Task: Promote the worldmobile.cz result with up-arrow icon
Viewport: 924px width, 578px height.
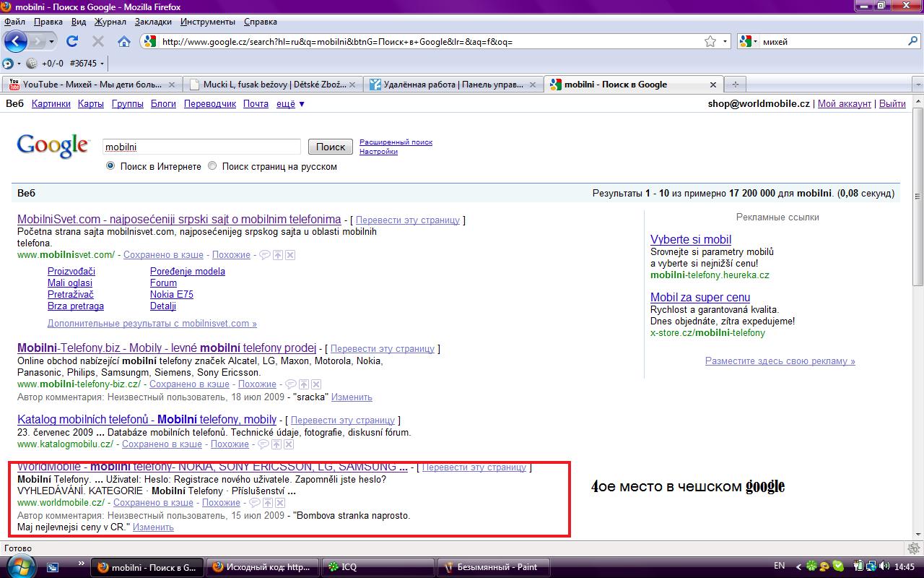Action: tap(267, 503)
